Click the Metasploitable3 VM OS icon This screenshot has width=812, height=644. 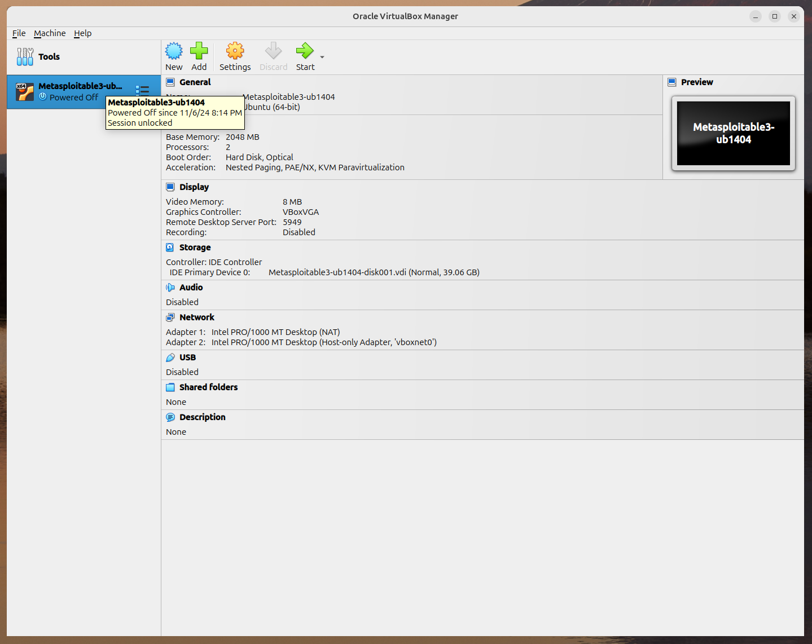click(x=25, y=91)
